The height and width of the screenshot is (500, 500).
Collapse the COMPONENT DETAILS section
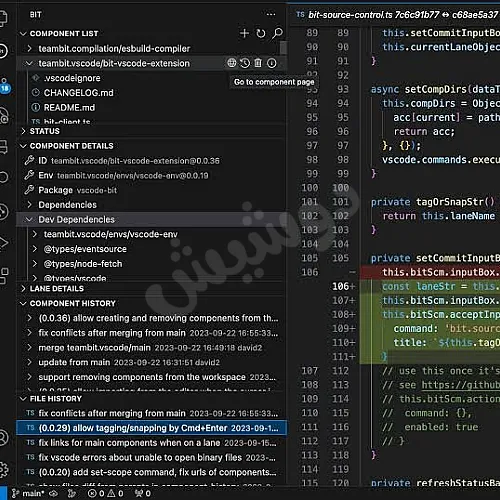23,146
